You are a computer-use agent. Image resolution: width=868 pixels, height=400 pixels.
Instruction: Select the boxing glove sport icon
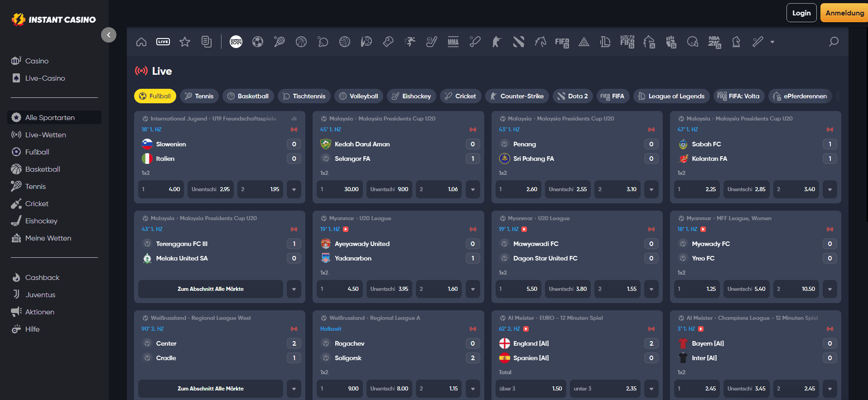388,42
